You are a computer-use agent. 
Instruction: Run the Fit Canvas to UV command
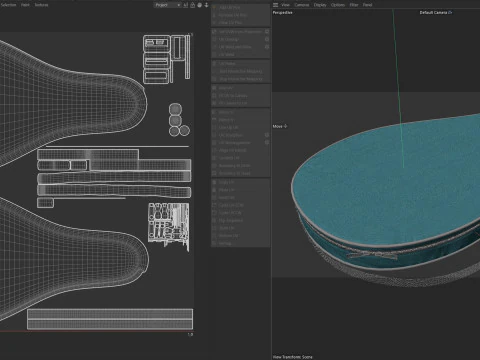240,103
